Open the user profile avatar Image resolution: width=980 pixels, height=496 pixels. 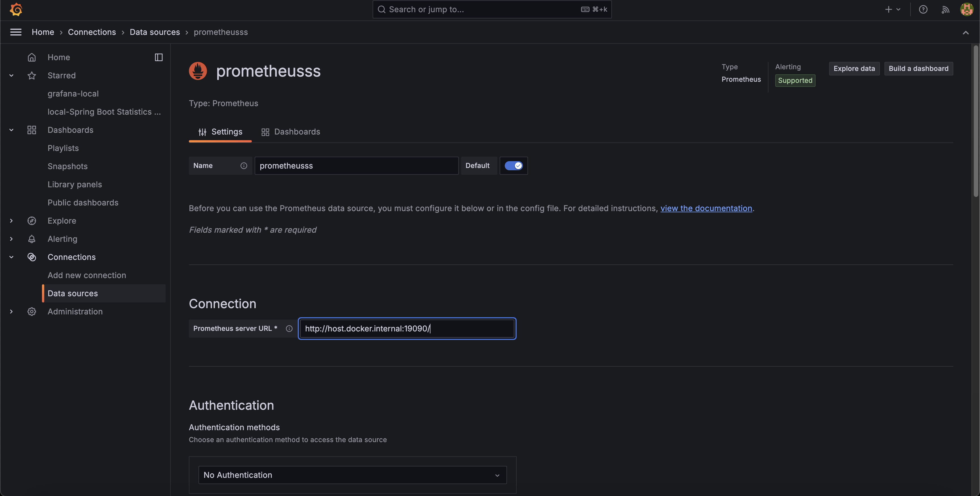pos(967,10)
